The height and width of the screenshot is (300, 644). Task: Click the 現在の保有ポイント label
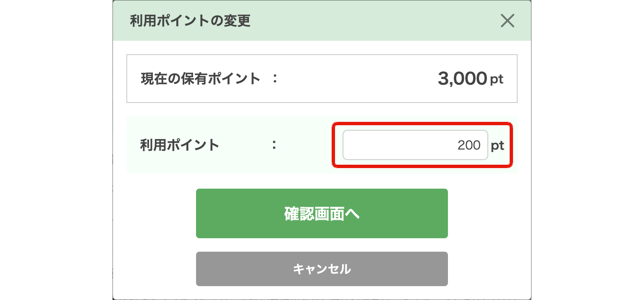(201, 79)
